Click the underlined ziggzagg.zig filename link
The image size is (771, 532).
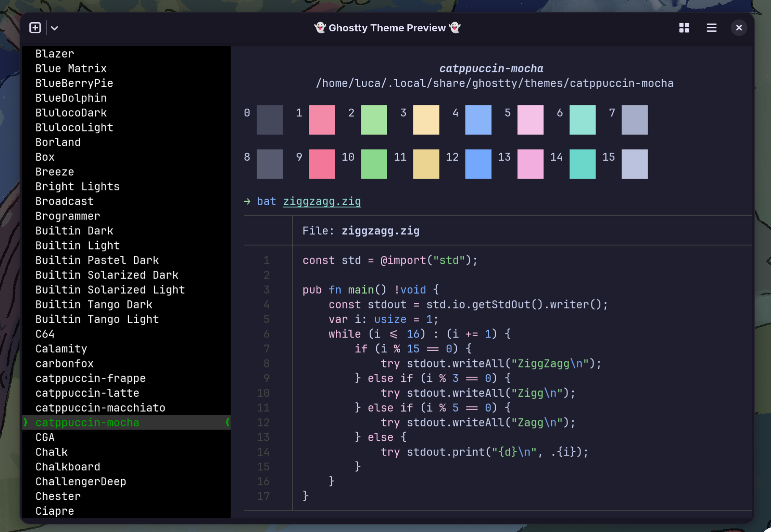pyautogui.click(x=322, y=201)
